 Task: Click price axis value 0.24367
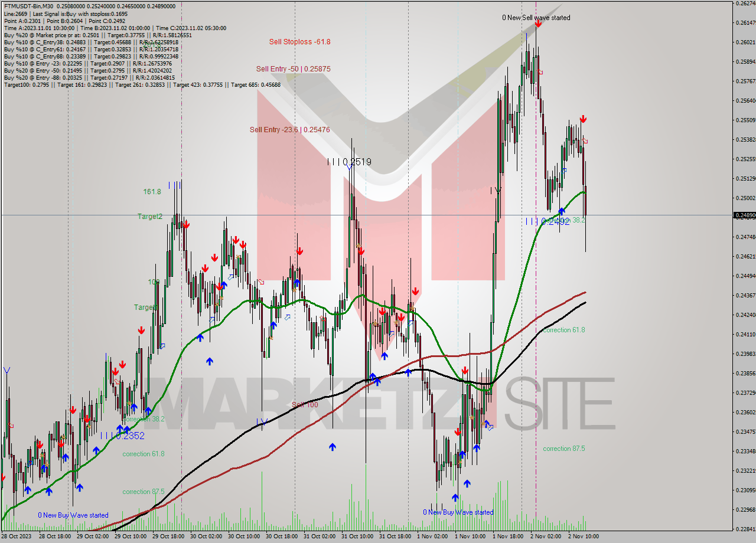coord(745,296)
